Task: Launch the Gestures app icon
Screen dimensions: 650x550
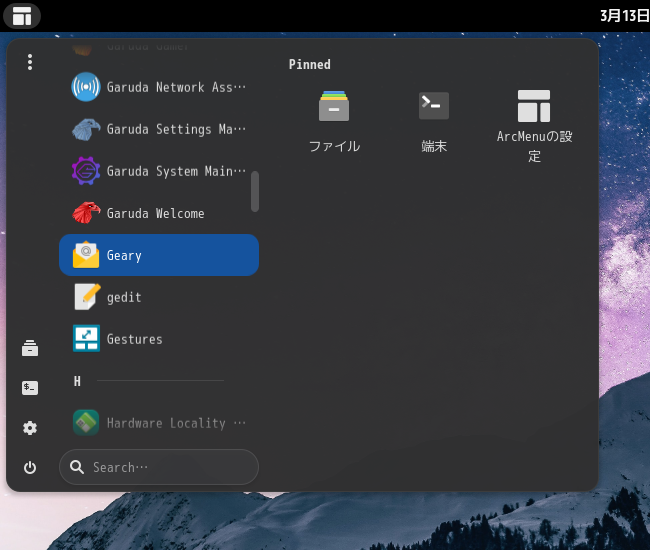Action: click(86, 339)
